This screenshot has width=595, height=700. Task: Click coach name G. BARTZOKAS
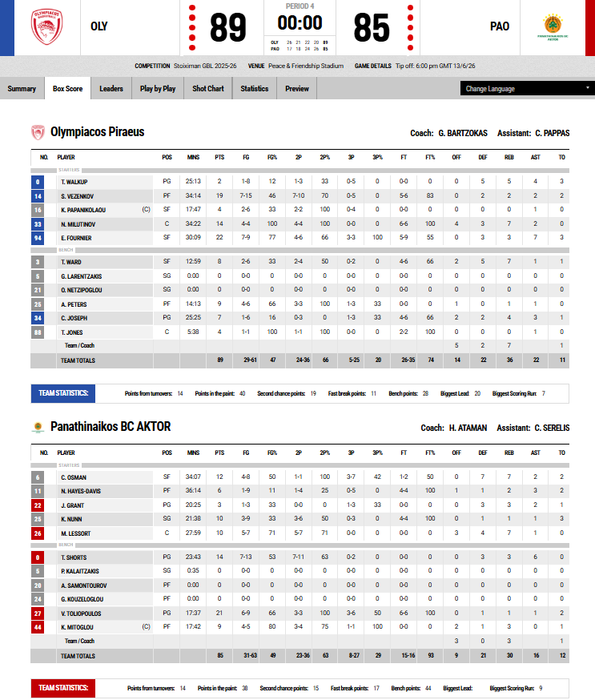463,133
